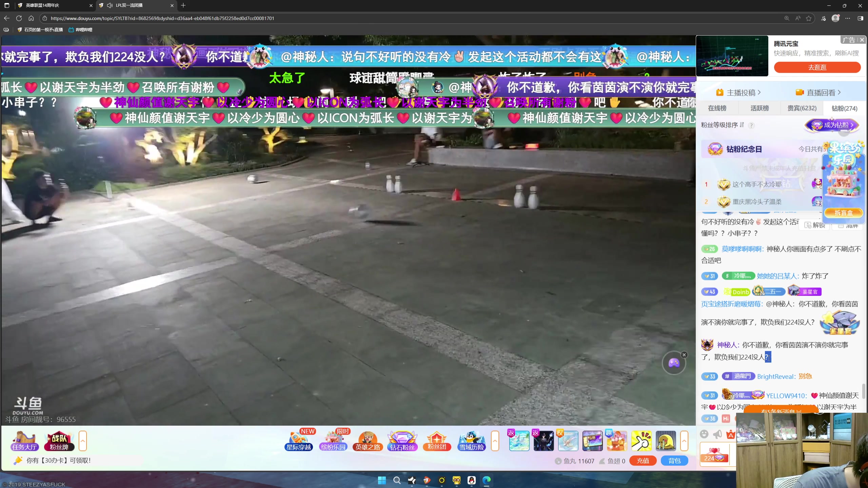The width and height of the screenshot is (868, 488).
Task: Select the yellow duck gift
Action: click(666, 441)
